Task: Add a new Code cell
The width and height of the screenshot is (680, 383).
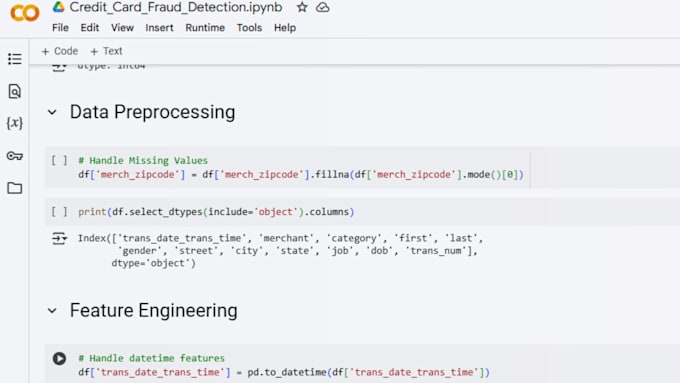Action: tap(60, 51)
